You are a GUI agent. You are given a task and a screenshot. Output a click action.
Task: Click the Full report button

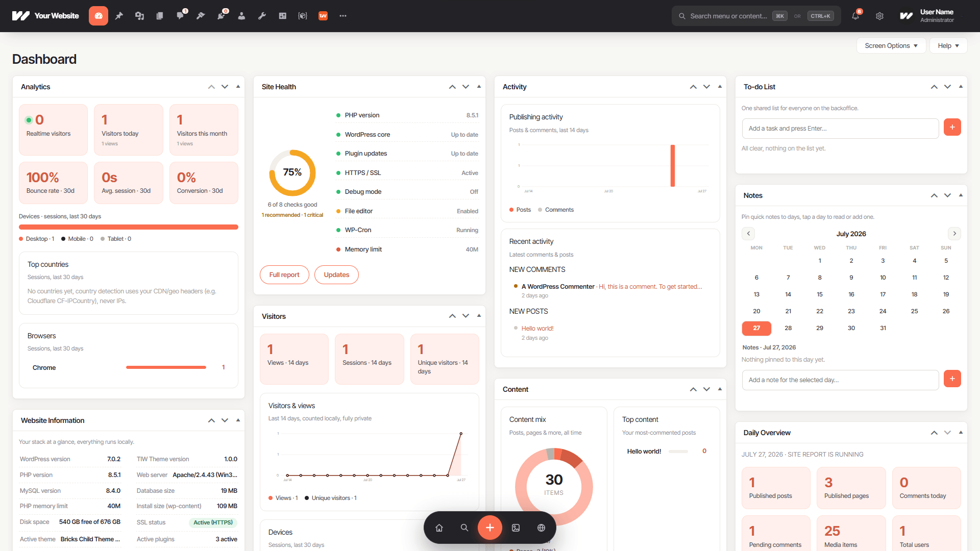click(284, 274)
